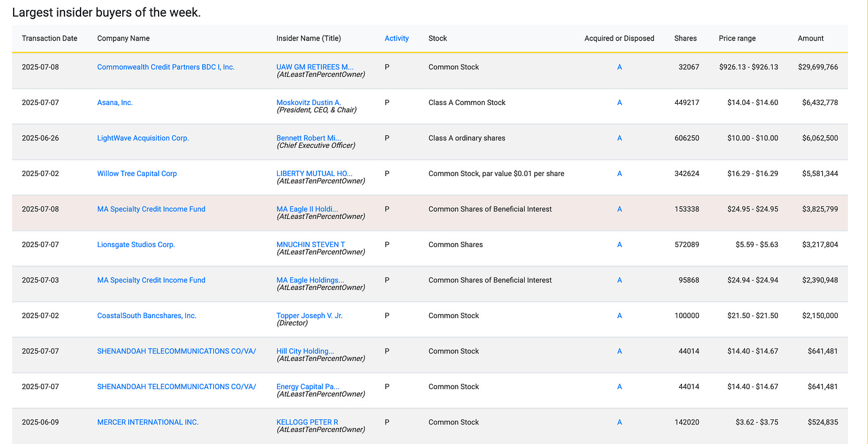Select the heading "Largest insider buyers of the week."
868x444 pixels.
107,13
